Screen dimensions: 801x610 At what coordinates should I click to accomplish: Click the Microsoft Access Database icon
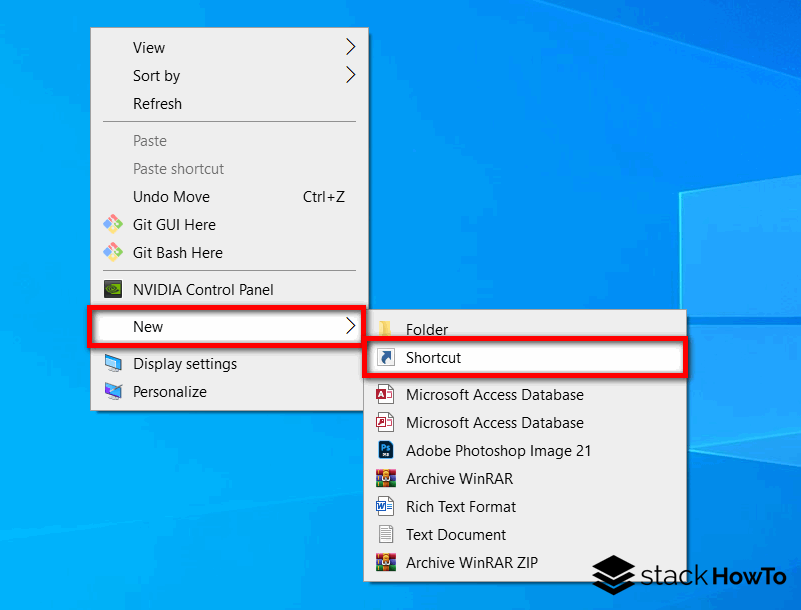(386, 394)
